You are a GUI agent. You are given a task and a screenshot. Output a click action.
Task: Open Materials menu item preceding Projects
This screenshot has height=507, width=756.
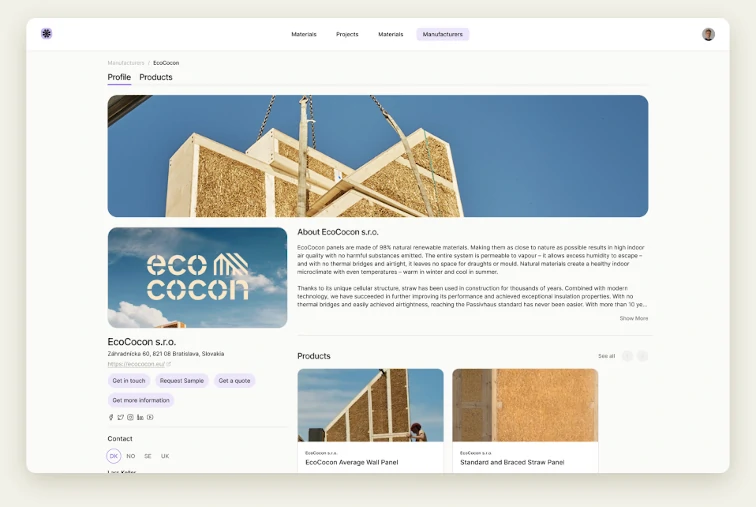click(x=304, y=34)
